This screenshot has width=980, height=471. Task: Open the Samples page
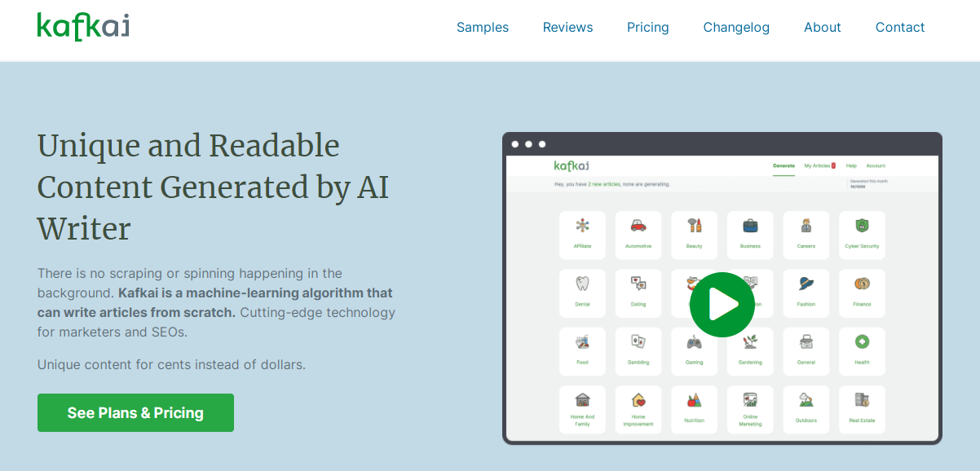click(483, 27)
